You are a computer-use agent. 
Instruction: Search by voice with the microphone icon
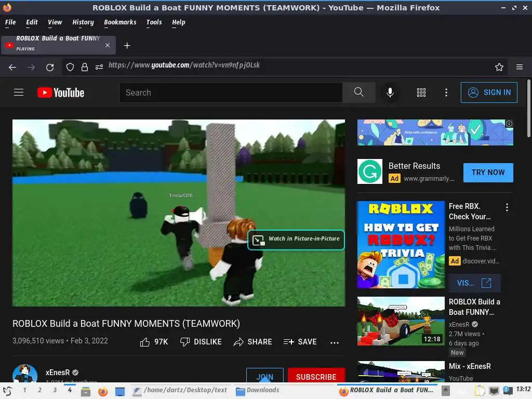(x=390, y=92)
